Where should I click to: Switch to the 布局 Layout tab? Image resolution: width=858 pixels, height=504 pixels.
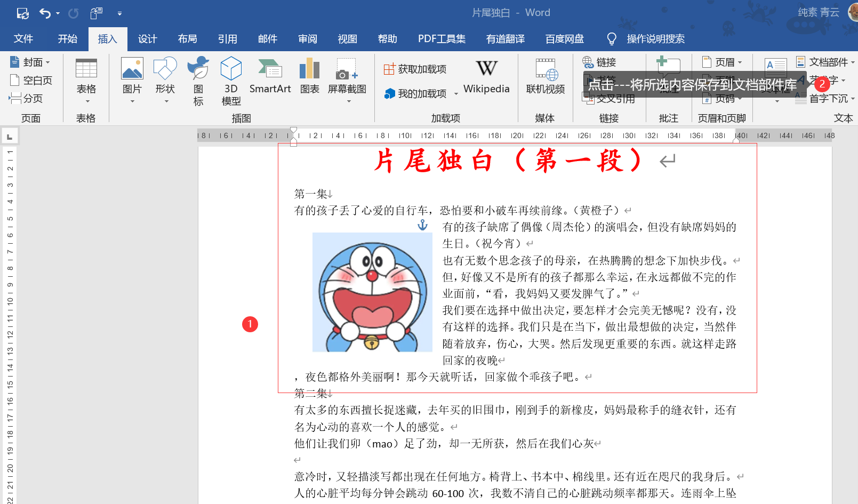click(x=187, y=39)
